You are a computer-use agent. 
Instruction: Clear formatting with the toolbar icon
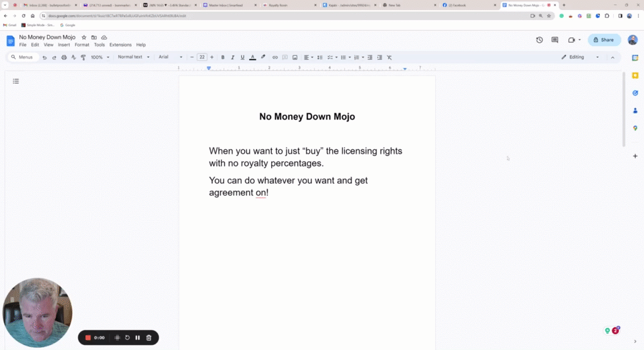coord(389,57)
